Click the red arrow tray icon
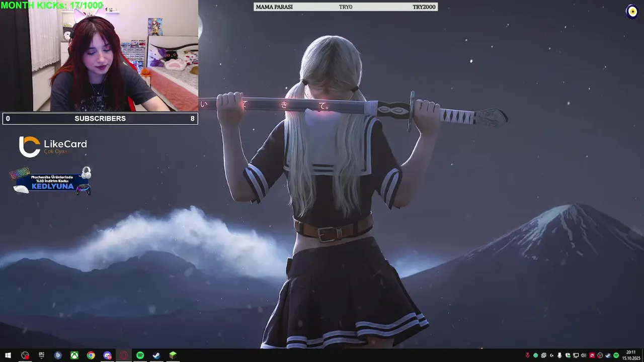The width and height of the screenshot is (644, 362). coord(527,355)
